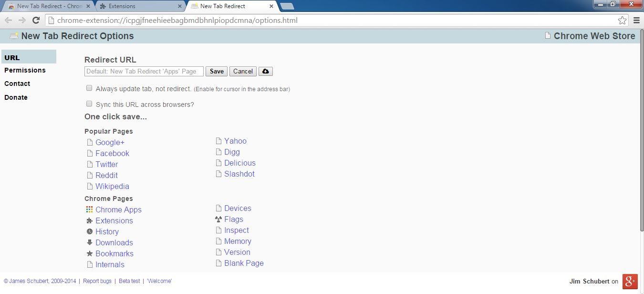This screenshot has height=294, width=644.
Task: Check 'Sync this URL across browsers?'
Action: (x=89, y=104)
